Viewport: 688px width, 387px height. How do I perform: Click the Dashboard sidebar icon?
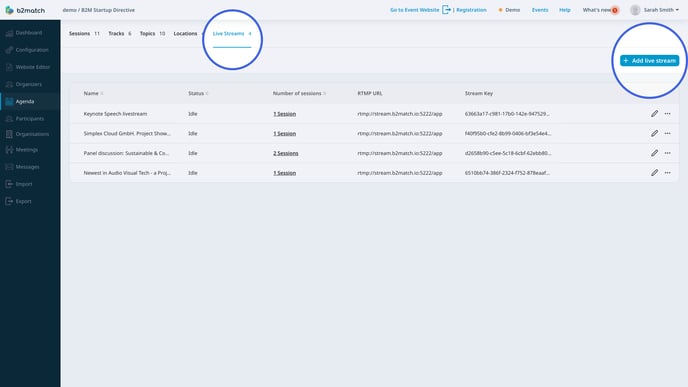[x=9, y=33]
